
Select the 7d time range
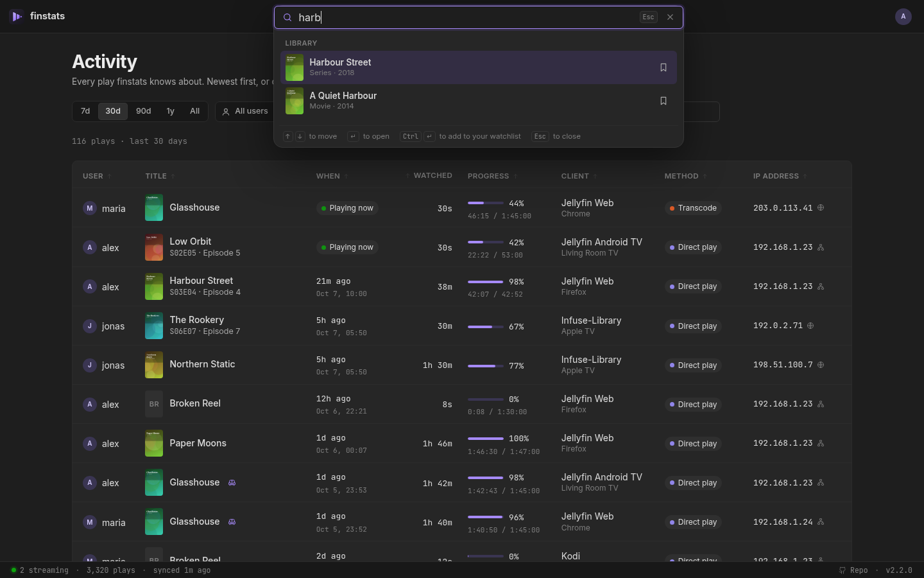(85, 111)
